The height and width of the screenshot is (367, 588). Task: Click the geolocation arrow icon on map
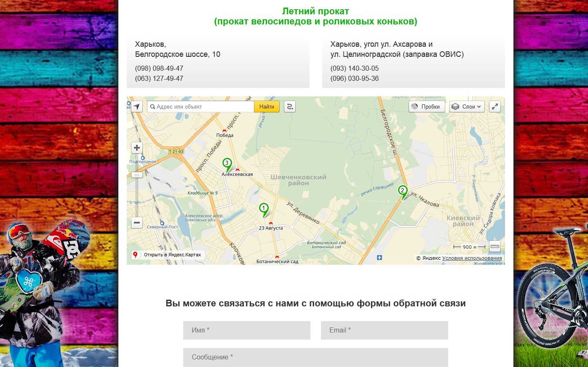[x=137, y=107]
